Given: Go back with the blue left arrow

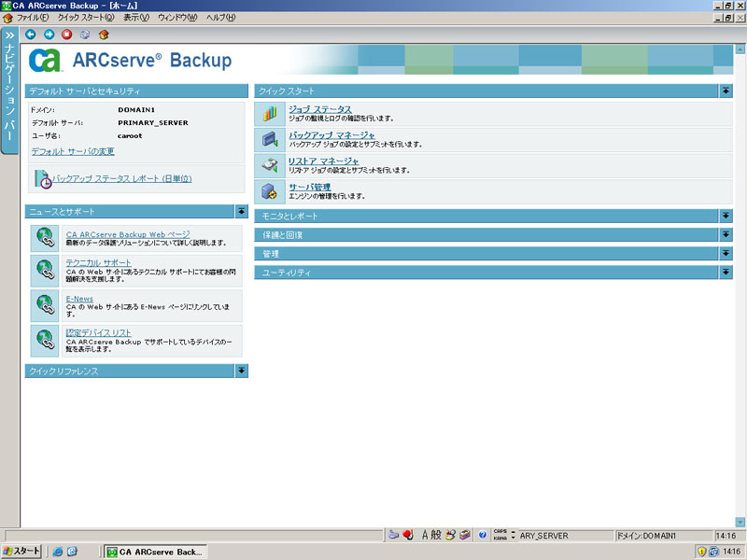Looking at the screenshot, I should click(31, 35).
